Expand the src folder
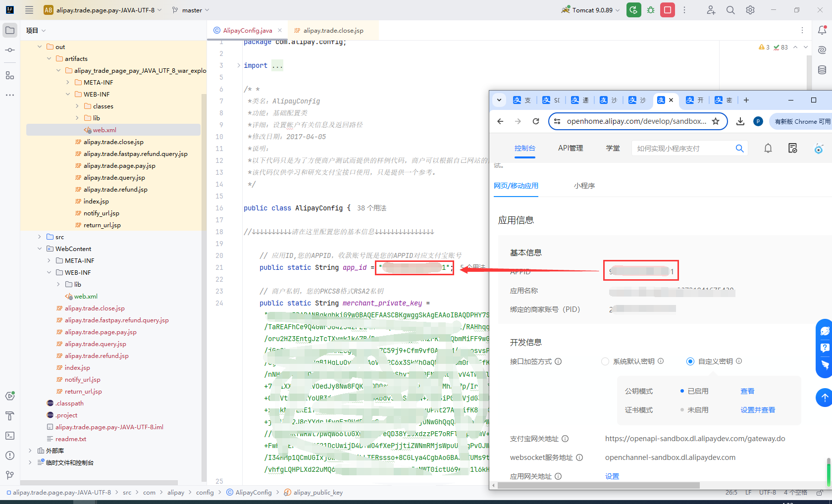 point(40,237)
